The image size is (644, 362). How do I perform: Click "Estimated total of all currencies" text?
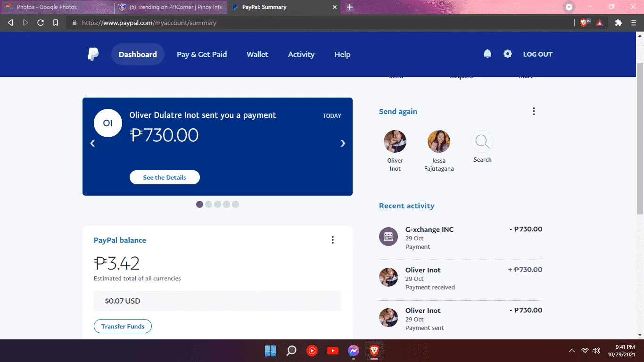click(137, 278)
